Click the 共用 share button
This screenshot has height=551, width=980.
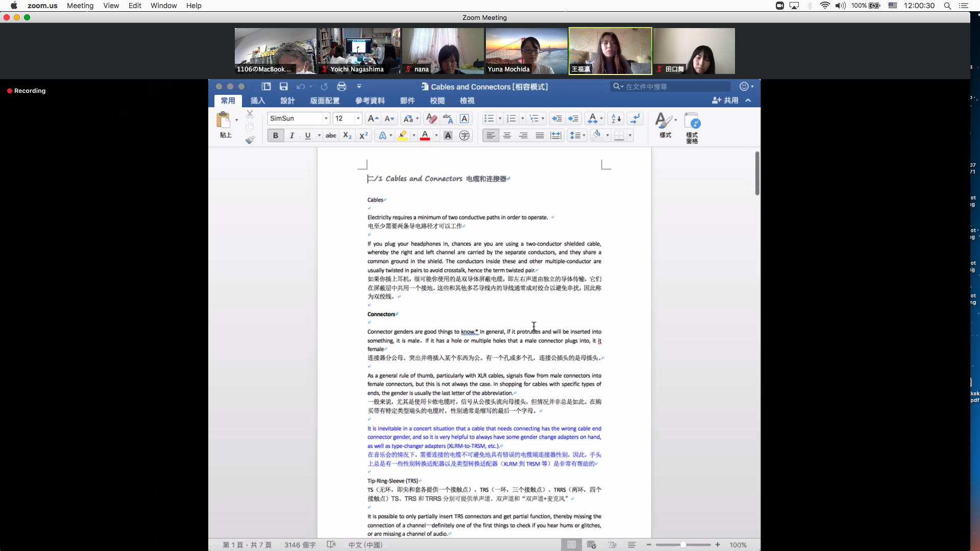(x=725, y=101)
